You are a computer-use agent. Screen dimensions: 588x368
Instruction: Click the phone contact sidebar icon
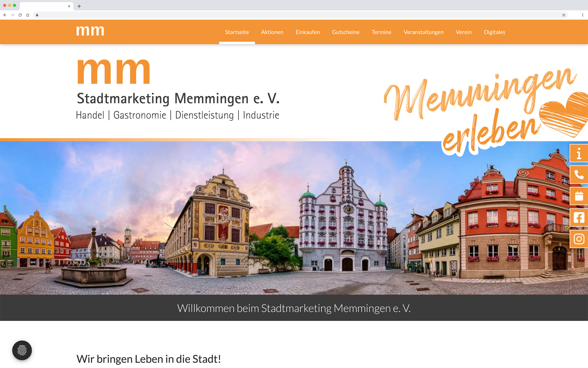pyautogui.click(x=579, y=175)
